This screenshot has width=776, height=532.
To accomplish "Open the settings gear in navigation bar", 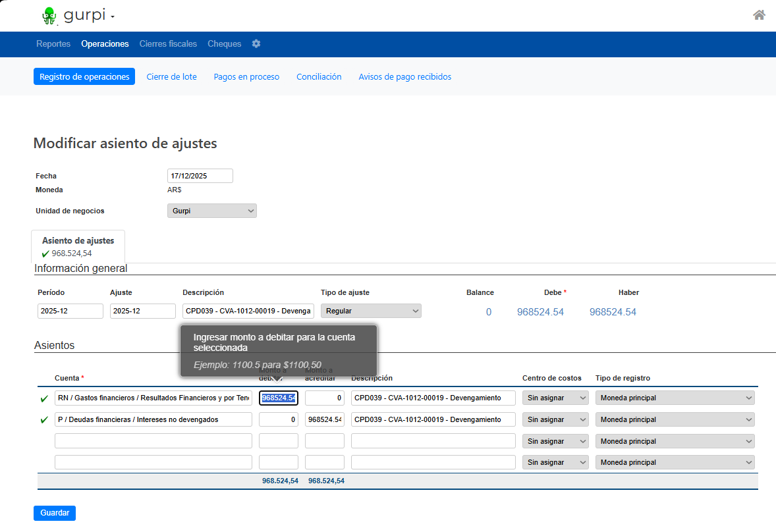I will [256, 43].
